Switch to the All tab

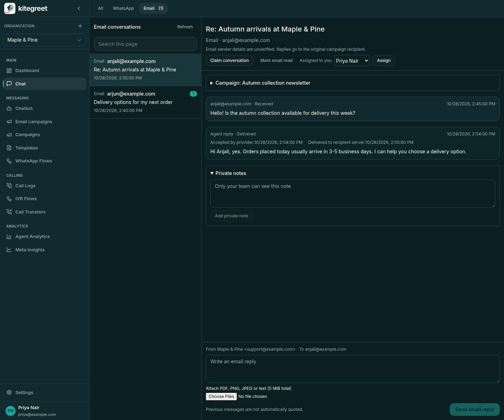100,8
